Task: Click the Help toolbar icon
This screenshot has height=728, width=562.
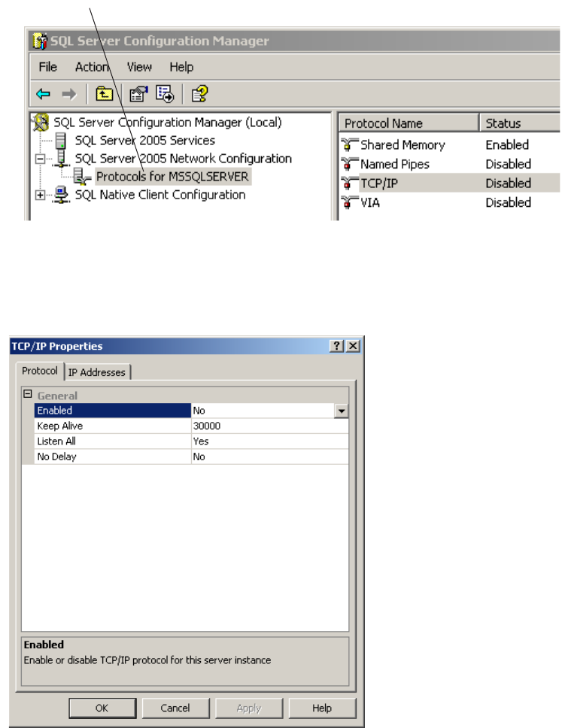Action: pyautogui.click(x=199, y=94)
